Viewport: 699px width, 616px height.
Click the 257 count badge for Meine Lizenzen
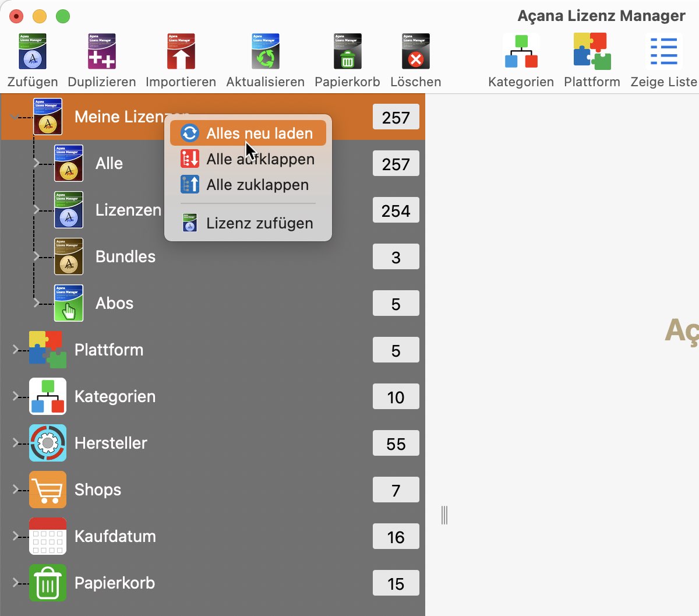(x=396, y=117)
